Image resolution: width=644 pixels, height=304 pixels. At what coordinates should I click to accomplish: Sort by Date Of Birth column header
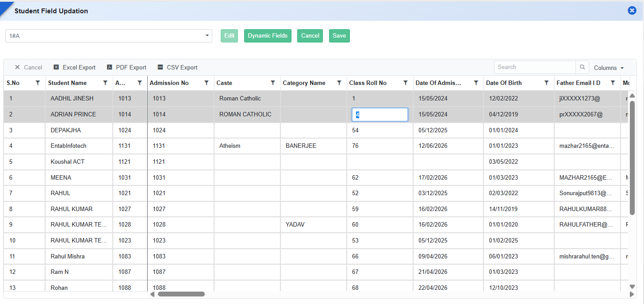tap(504, 83)
